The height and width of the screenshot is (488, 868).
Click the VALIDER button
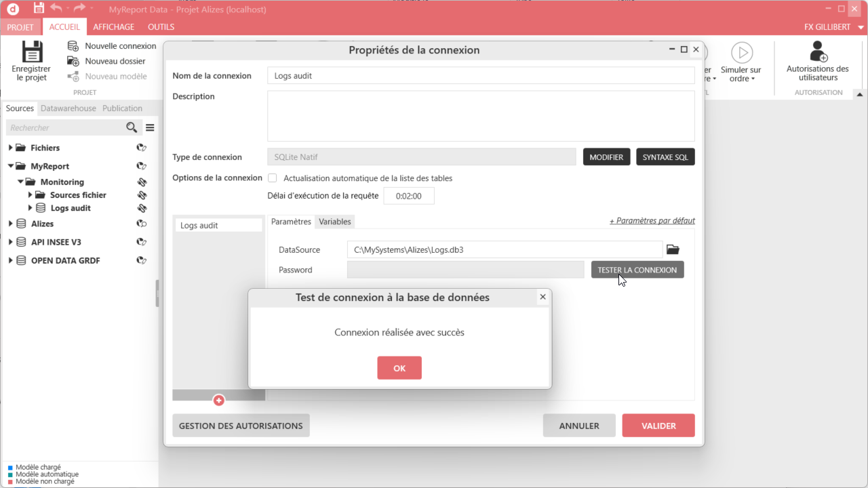(658, 426)
